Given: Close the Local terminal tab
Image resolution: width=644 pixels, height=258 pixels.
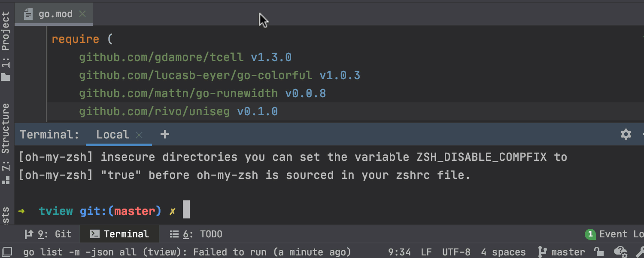Looking at the screenshot, I should 139,135.
